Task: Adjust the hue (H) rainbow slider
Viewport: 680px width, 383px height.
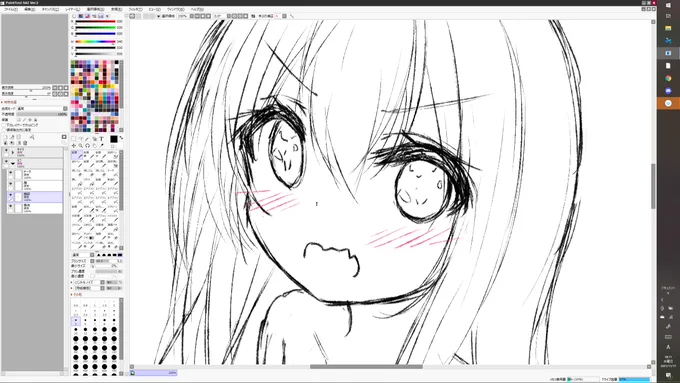Action: point(95,42)
